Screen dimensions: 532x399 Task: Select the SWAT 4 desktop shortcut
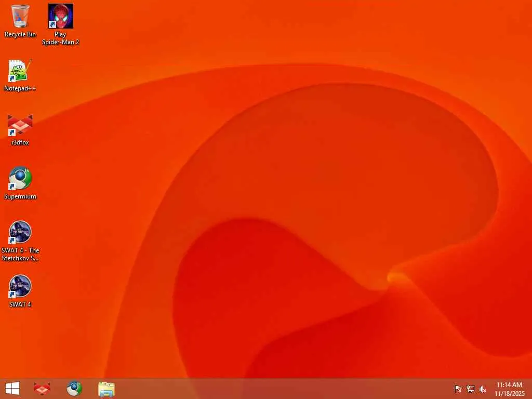pyautogui.click(x=20, y=291)
